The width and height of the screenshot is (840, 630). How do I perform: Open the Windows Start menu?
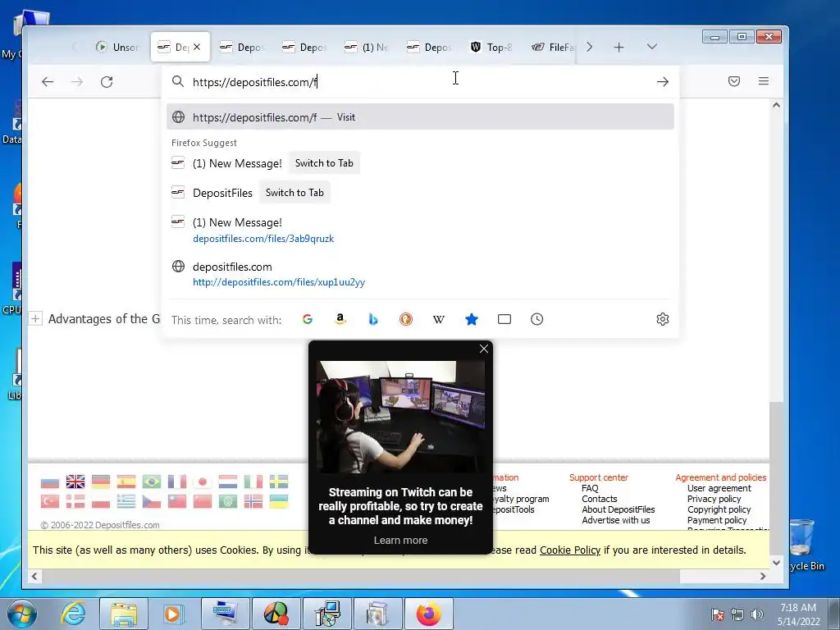coord(22,614)
